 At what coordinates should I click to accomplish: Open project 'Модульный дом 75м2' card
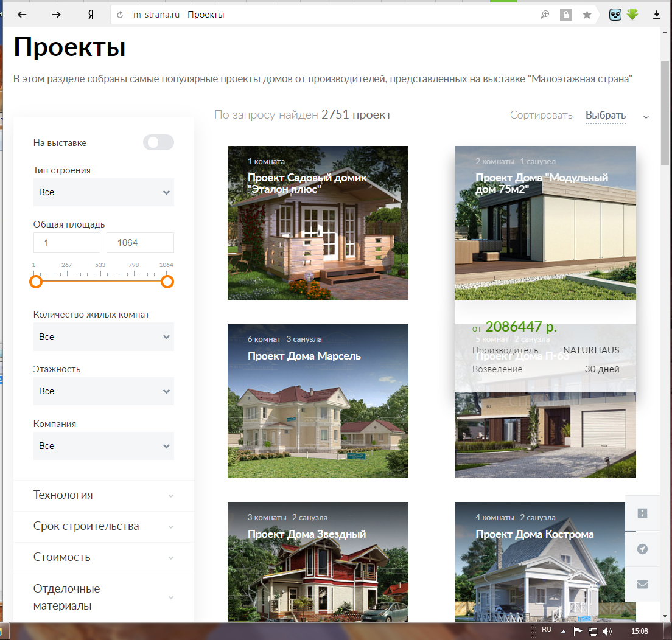(x=545, y=223)
